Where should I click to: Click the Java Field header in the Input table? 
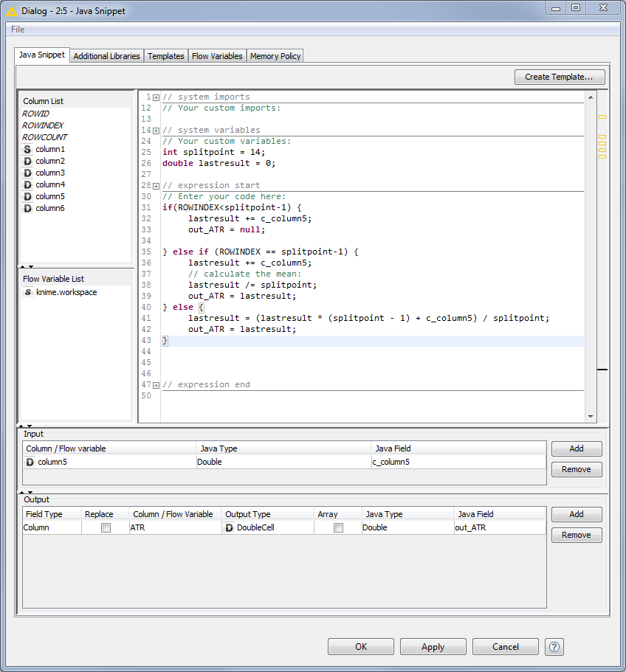point(458,448)
